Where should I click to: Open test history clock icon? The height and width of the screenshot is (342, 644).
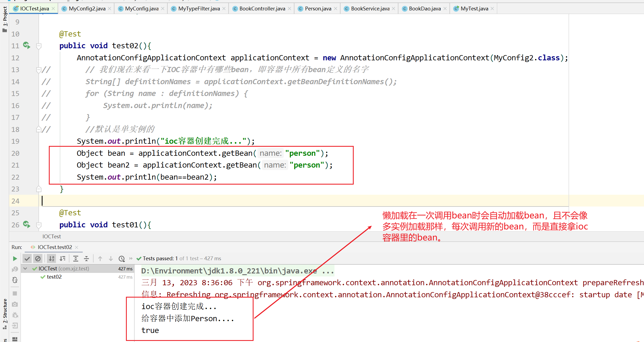(x=122, y=259)
